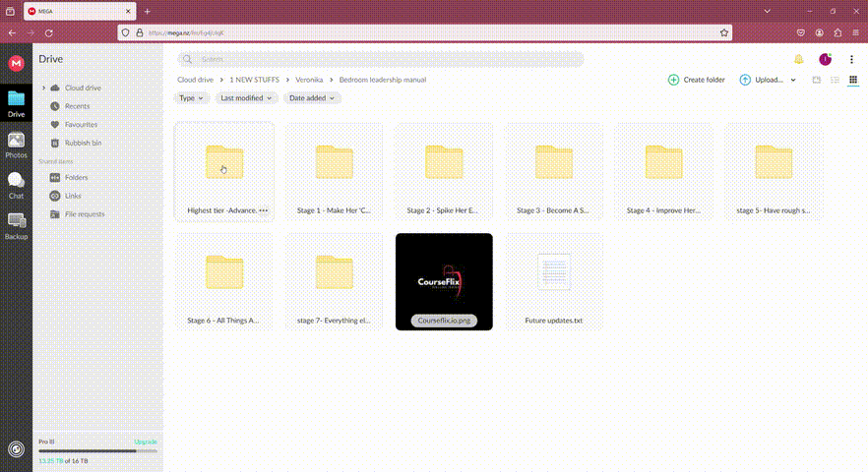Viewport: 868px width, 472px height.
Task: Reload the page with browser refresh
Action: tap(49, 33)
